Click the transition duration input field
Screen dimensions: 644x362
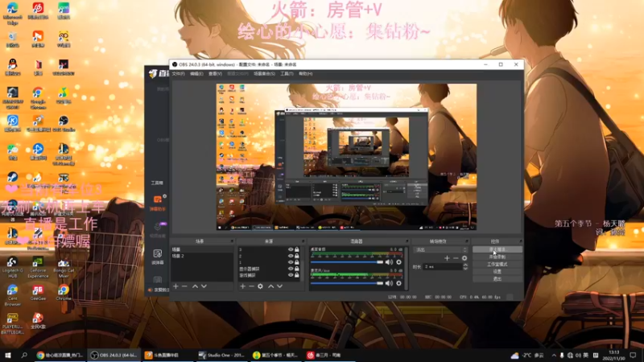(x=443, y=267)
